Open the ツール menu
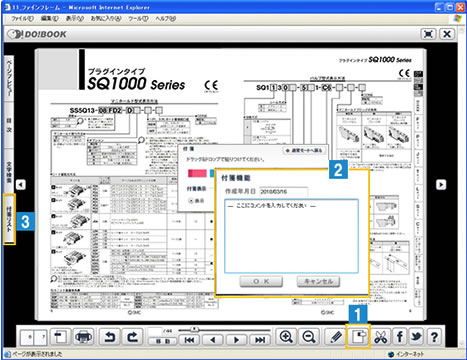This screenshot has height=360, width=467. pos(138,19)
